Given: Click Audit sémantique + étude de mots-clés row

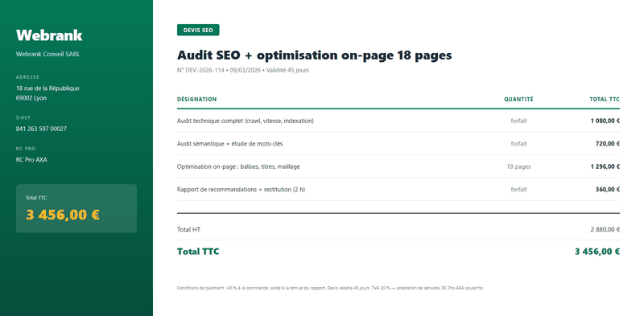Looking at the screenshot, I should click(x=229, y=144).
